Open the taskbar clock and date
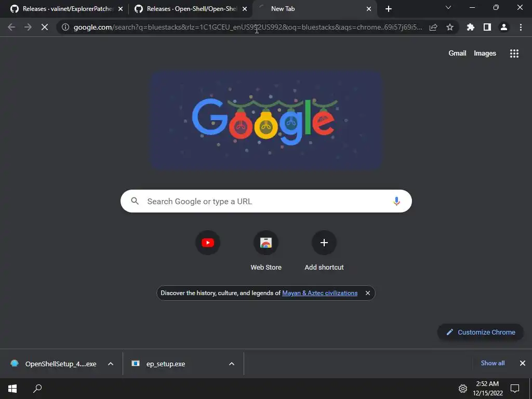 tap(487, 389)
